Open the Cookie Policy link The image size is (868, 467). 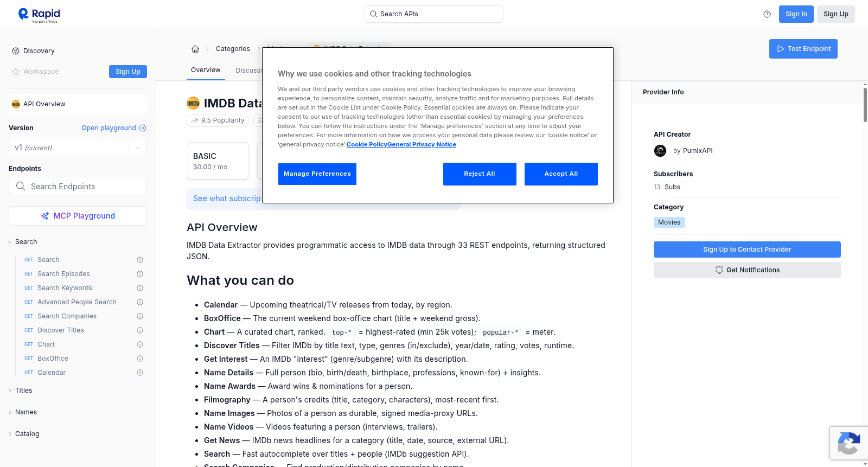click(367, 144)
